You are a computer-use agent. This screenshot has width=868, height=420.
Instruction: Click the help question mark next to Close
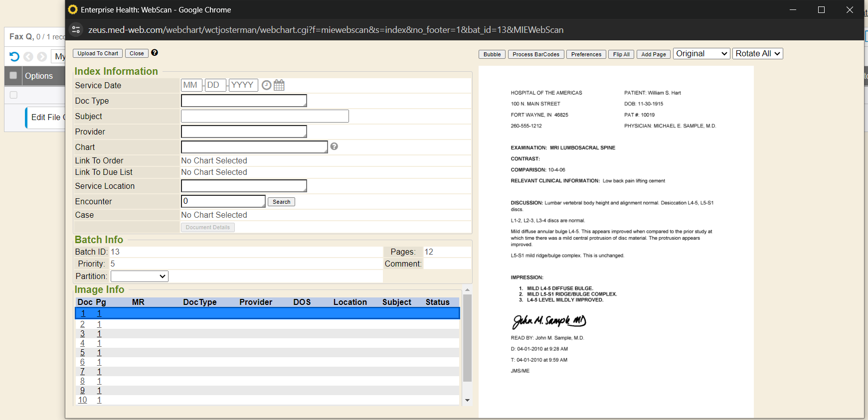155,53
